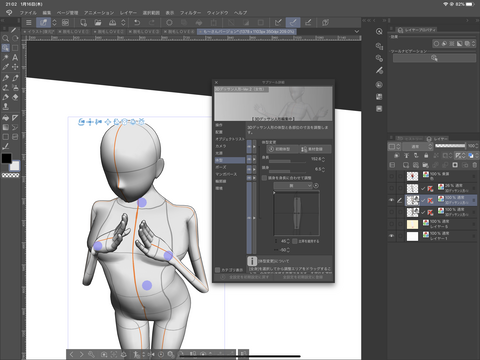Click the snap to ruler icon highlighted in command bar
This screenshot has width=480, height=360.
click(x=293, y=22)
